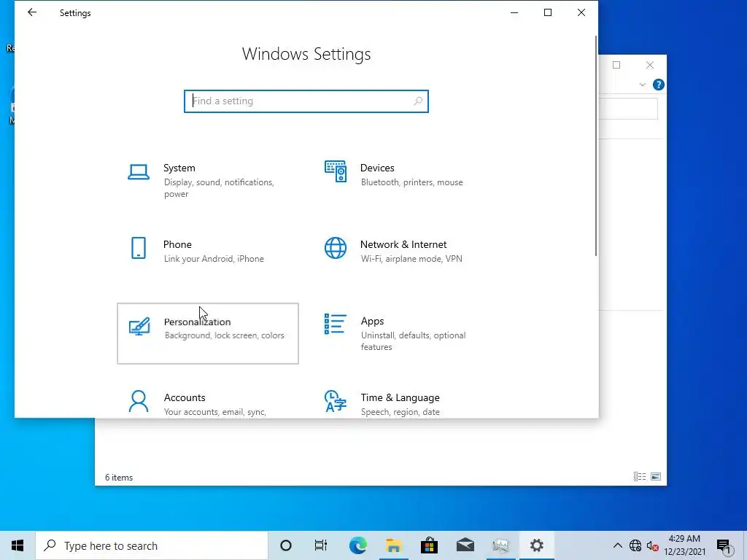The width and height of the screenshot is (747, 560).
Task: Click the Apps list icon
Action: [x=336, y=324]
